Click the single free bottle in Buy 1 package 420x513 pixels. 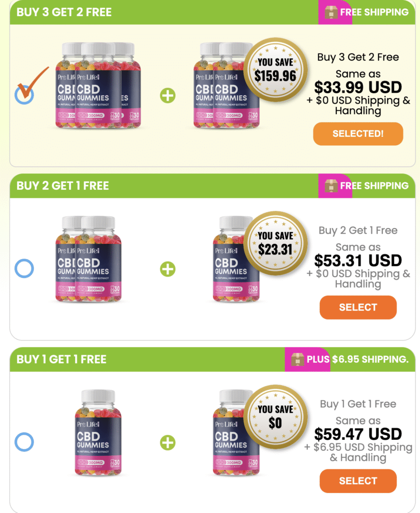point(235,433)
